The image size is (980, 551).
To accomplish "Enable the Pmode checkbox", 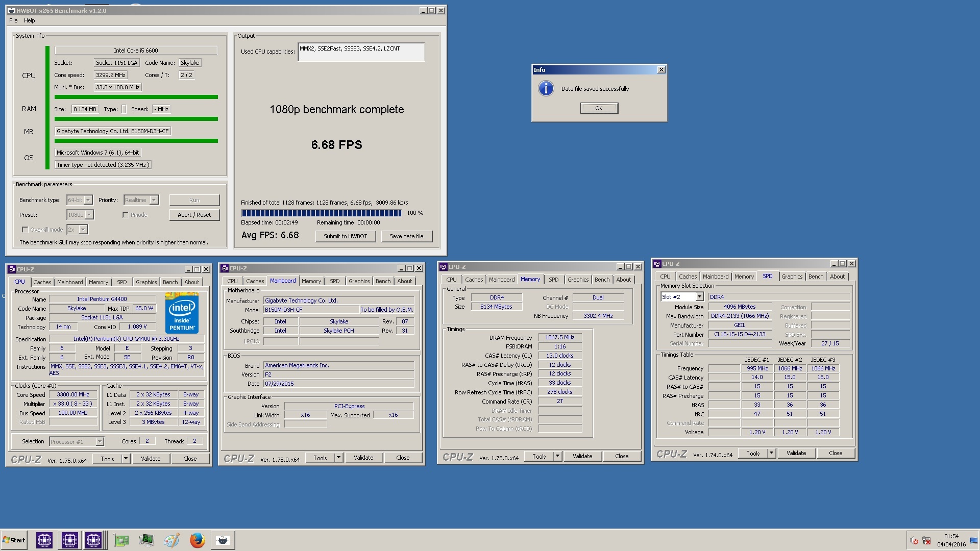I will pyautogui.click(x=126, y=215).
